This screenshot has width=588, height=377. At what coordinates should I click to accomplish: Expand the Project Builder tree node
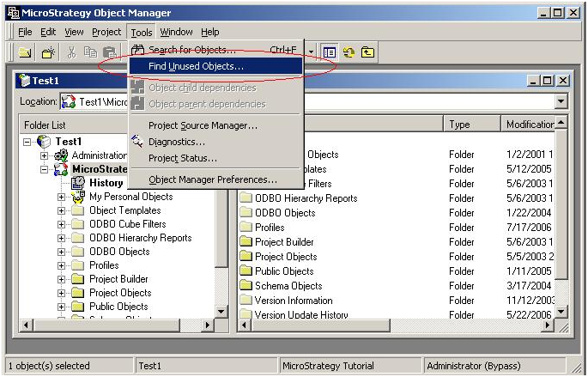pos(61,279)
